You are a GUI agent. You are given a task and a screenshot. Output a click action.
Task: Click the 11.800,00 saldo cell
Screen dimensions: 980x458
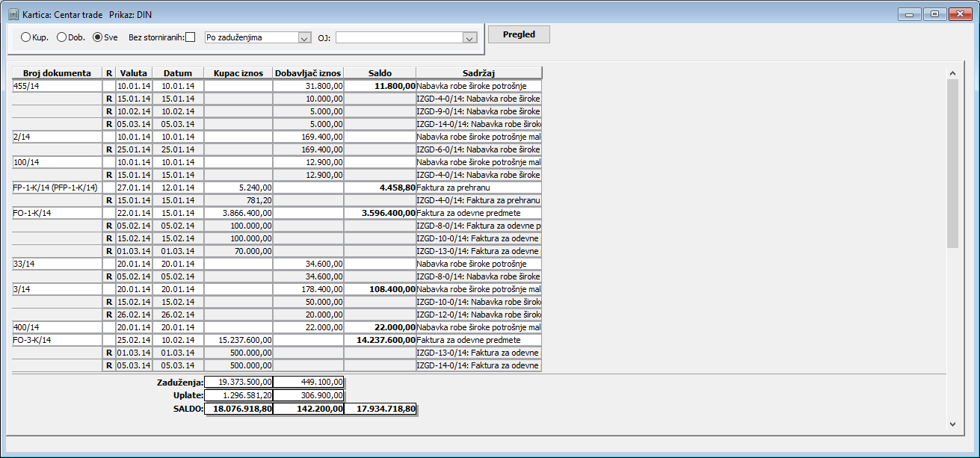(x=380, y=86)
